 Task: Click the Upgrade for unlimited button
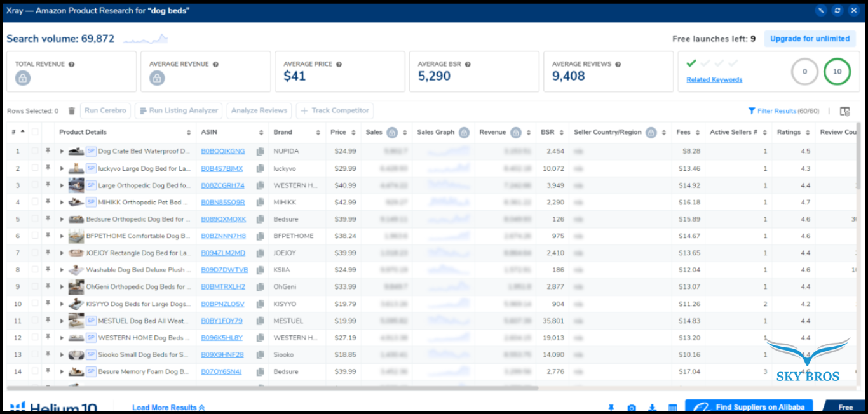click(810, 38)
